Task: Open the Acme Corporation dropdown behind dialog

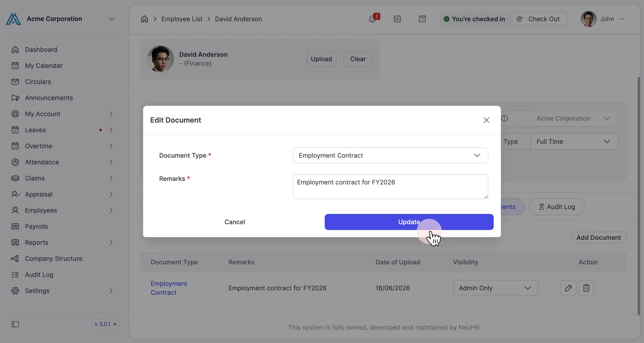Action: tap(574, 118)
